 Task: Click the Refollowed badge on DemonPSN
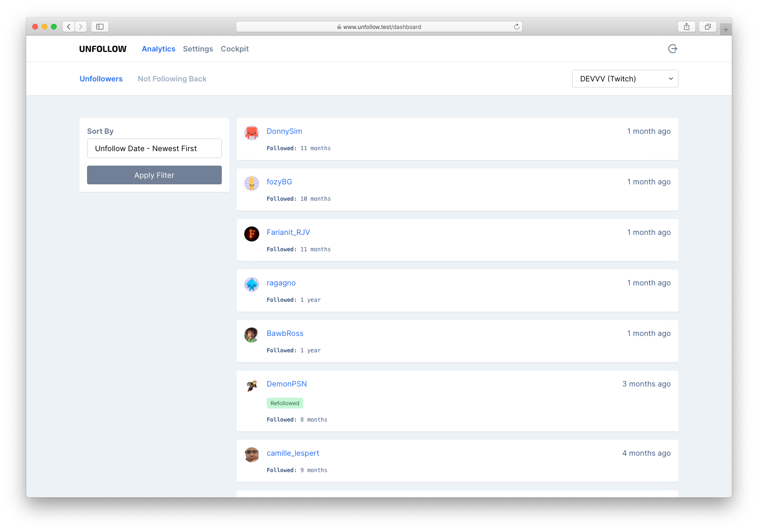tap(285, 403)
